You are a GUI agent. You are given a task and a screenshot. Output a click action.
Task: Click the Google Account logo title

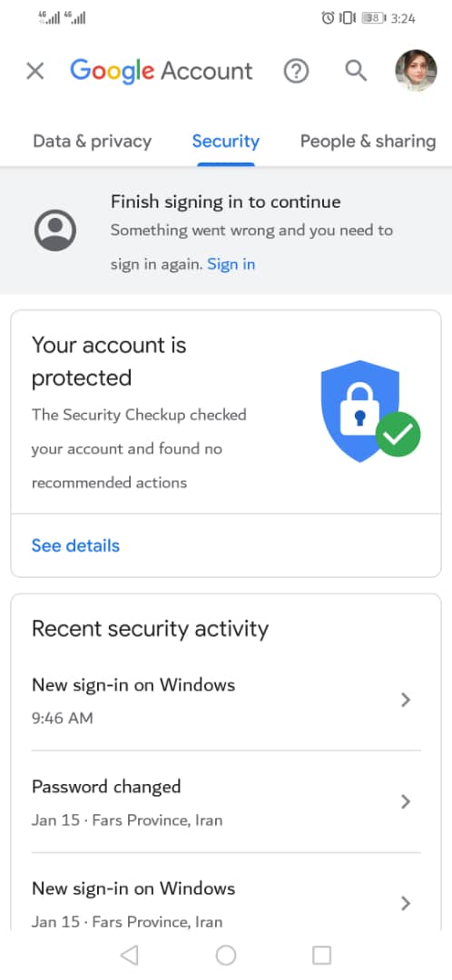(x=162, y=72)
